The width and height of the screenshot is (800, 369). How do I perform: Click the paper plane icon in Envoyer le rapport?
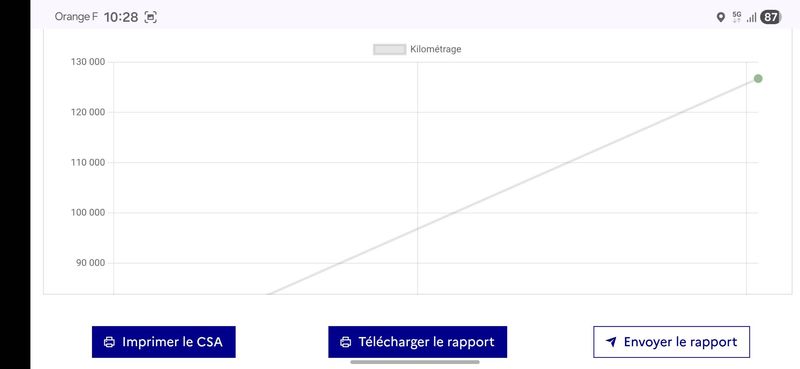[x=611, y=342]
